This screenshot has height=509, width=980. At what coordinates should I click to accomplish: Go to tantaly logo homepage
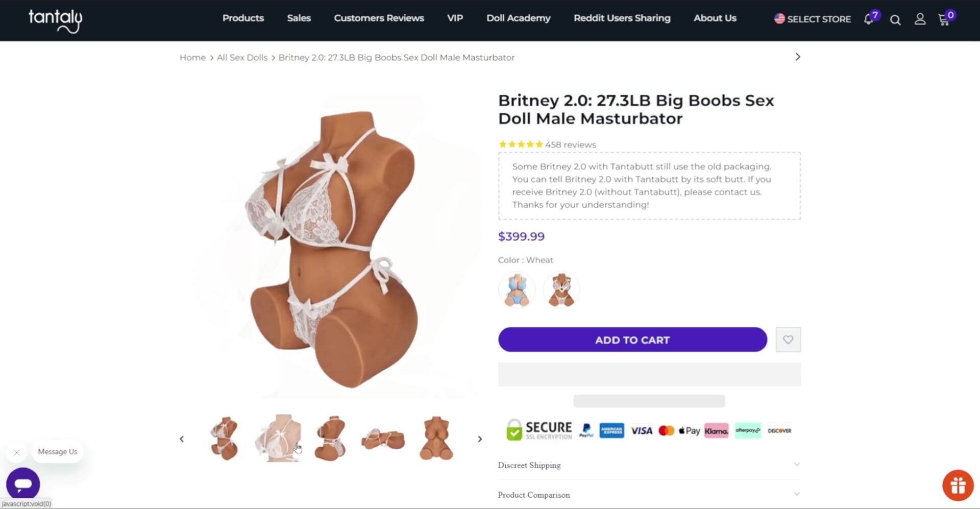click(x=55, y=20)
